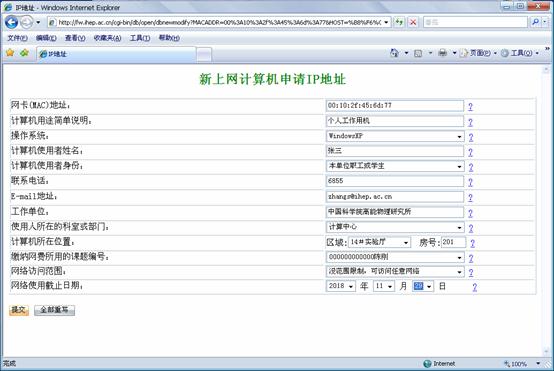Click the RSS feeds icon

pos(418,53)
